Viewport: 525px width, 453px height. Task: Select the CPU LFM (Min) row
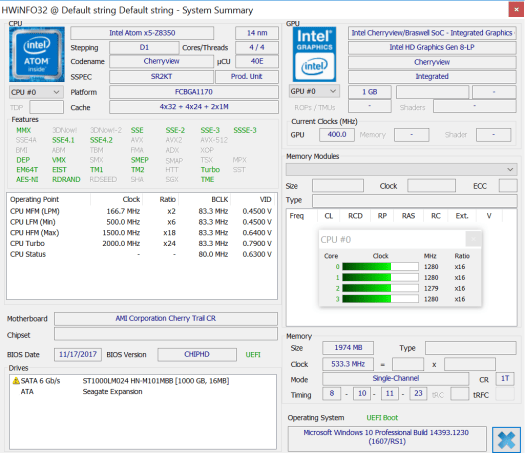click(x=141, y=222)
